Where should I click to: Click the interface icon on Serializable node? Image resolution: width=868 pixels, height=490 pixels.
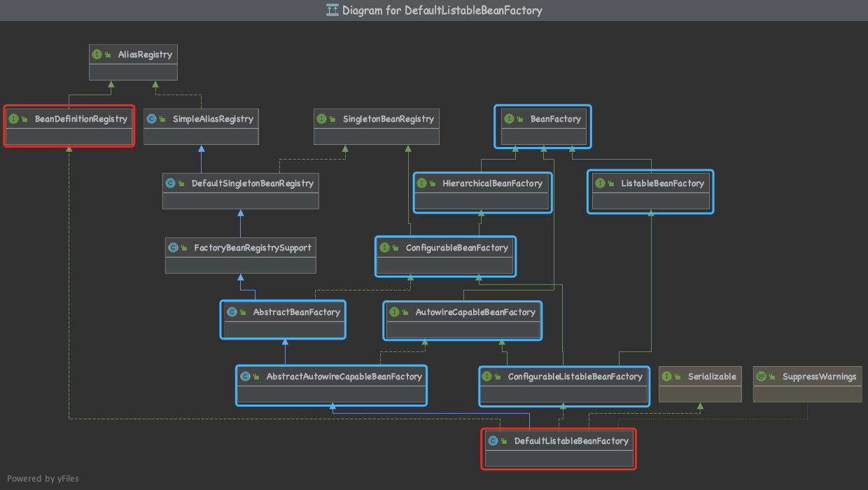click(668, 376)
